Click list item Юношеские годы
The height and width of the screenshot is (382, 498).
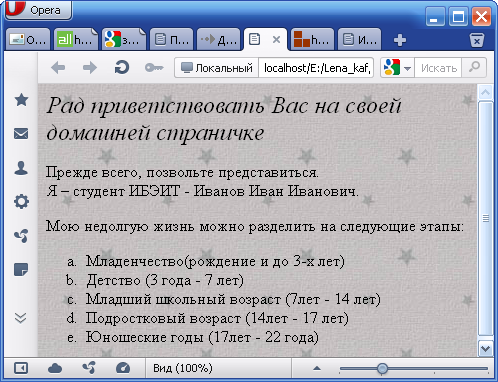202,337
